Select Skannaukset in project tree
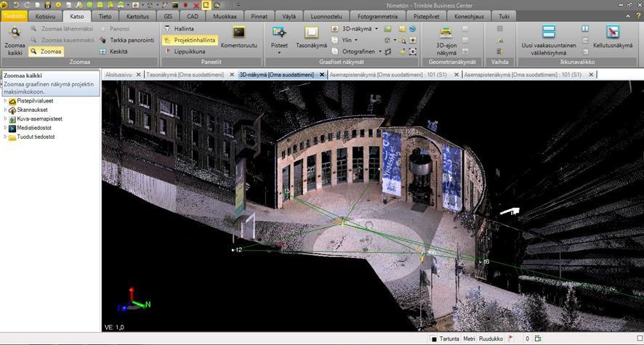This screenshot has width=644, height=345. pos(32,110)
